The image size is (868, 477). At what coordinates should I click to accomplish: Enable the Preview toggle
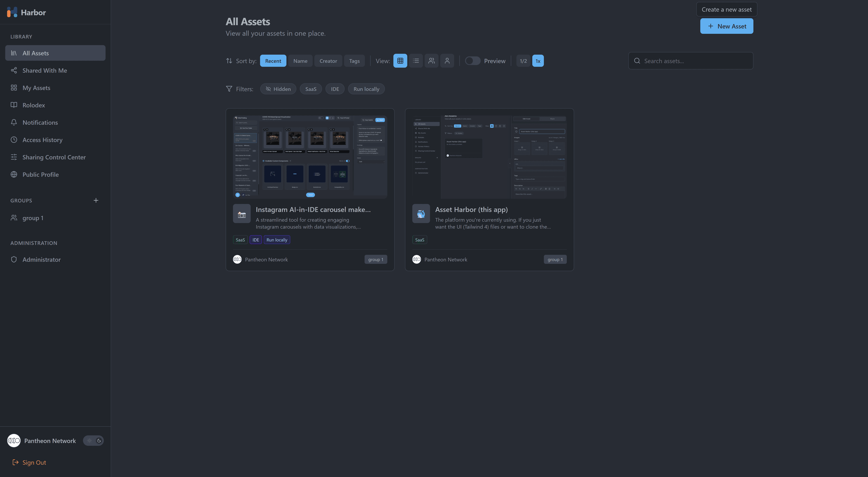click(x=472, y=61)
